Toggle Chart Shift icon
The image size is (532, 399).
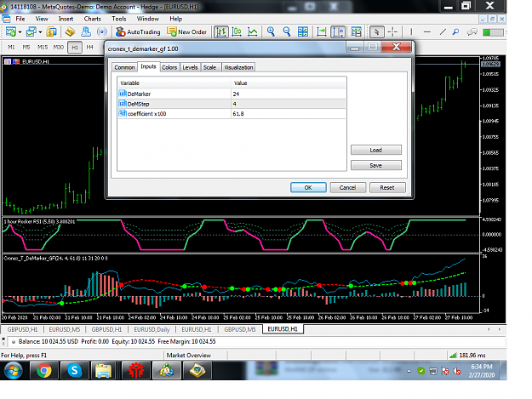(x=338, y=31)
